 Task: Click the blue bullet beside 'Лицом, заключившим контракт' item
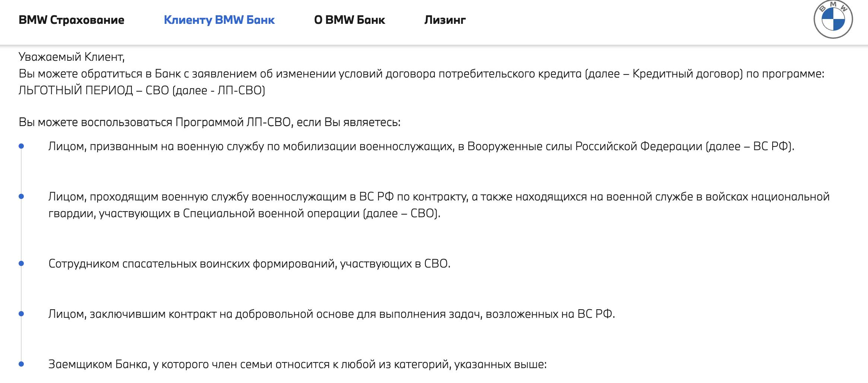(21, 314)
